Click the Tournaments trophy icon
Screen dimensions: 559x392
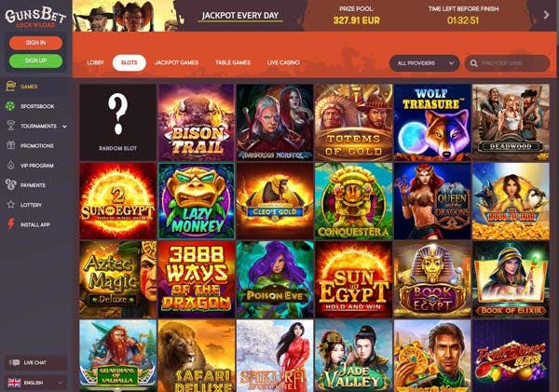pos(10,126)
